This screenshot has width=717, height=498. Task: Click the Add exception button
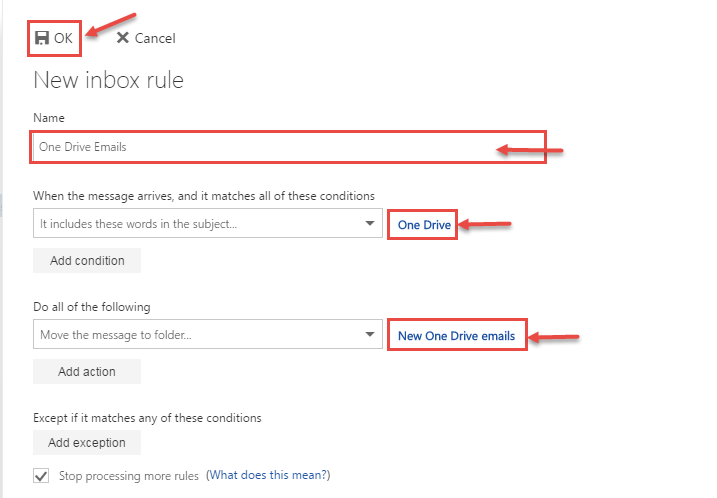click(x=87, y=443)
